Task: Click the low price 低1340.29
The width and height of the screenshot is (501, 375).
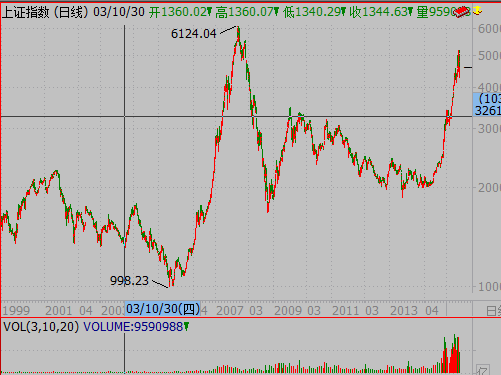Action: point(314,12)
